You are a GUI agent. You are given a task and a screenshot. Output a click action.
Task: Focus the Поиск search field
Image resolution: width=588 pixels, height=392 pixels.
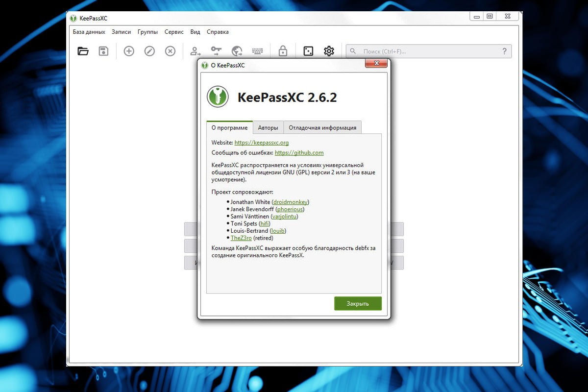click(429, 51)
